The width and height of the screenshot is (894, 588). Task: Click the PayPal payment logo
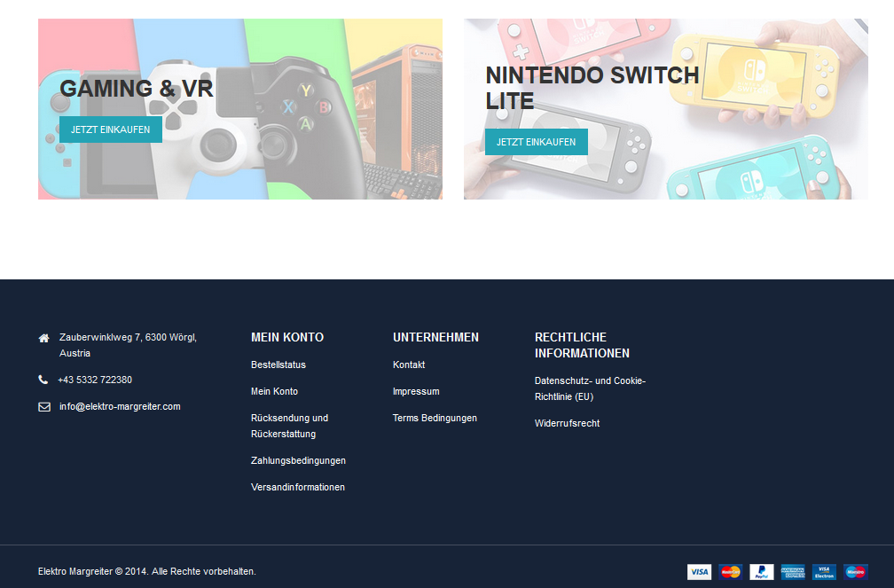coord(762,571)
